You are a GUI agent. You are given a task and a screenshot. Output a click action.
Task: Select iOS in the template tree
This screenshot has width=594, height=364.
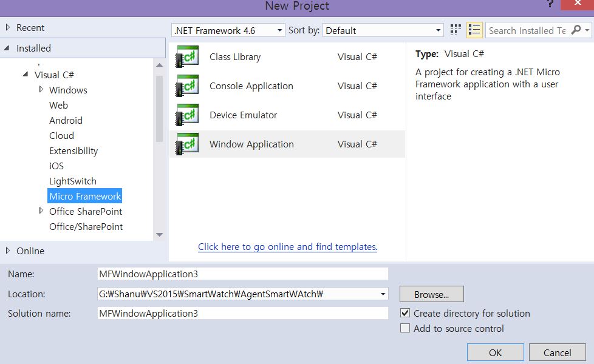[56, 166]
